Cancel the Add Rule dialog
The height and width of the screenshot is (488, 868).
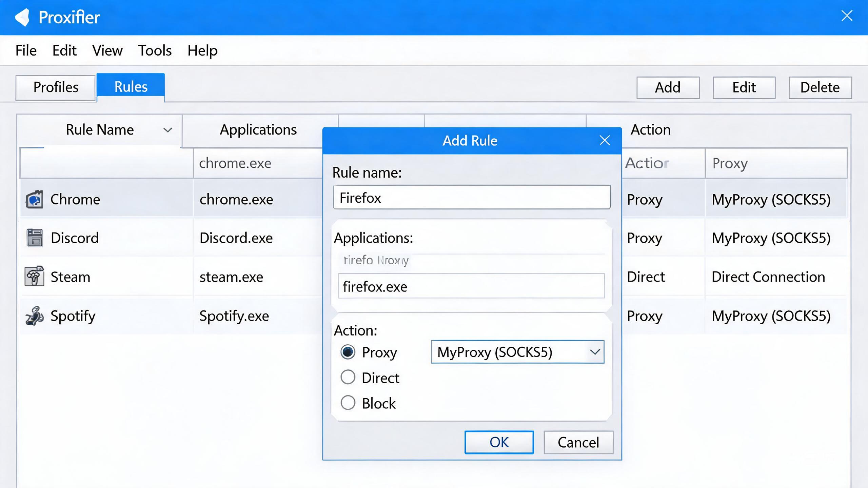578,442
